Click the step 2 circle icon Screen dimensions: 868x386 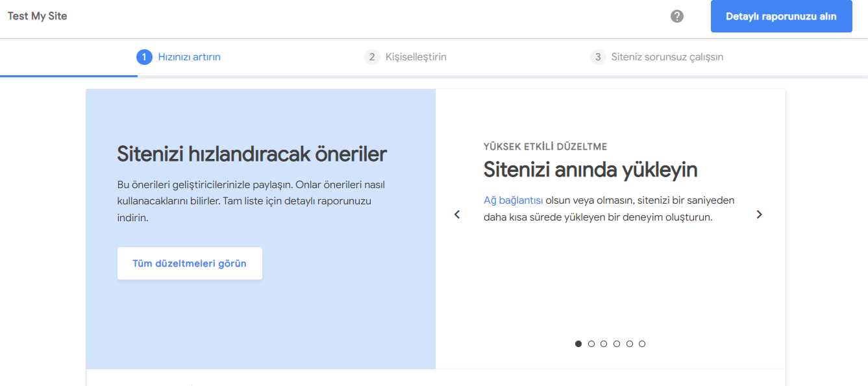[x=372, y=57]
